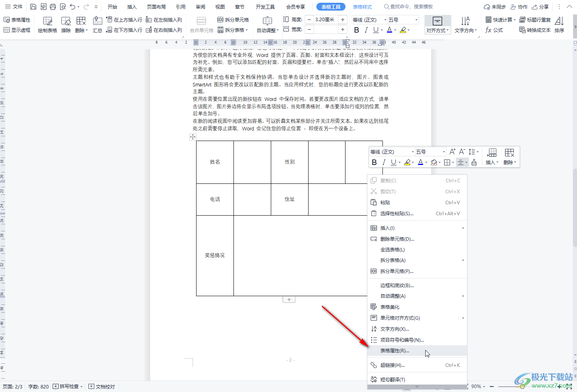Click the 未同步 sync status

[495, 7]
